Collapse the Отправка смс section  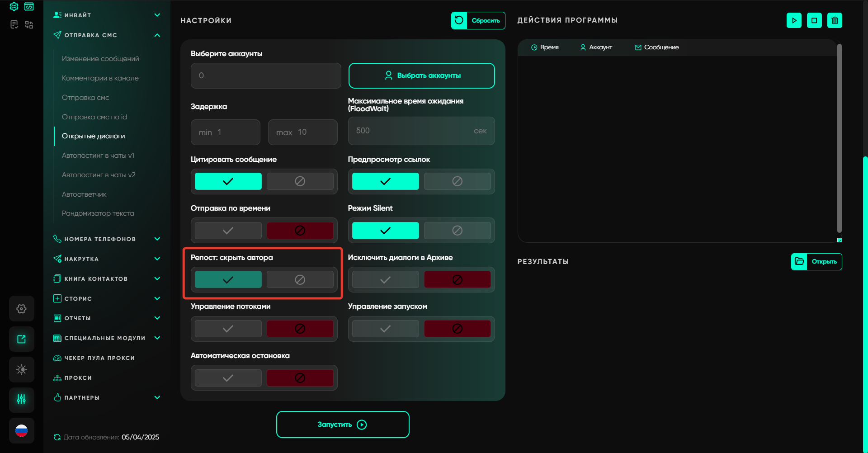[157, 35]
